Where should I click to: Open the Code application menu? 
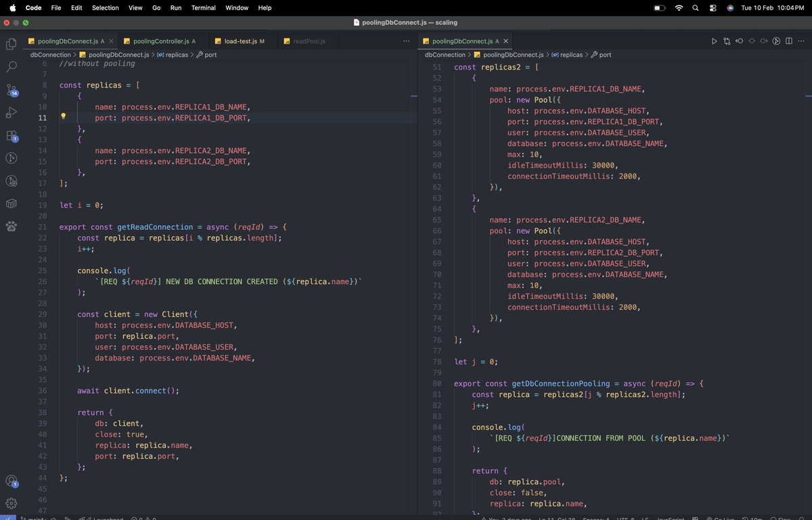33,7
